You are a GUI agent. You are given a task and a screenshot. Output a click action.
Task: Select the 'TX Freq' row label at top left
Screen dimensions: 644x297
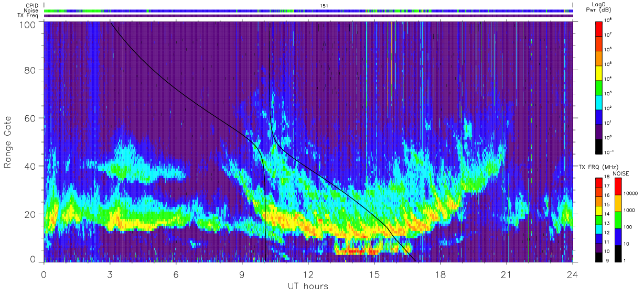(29, 15)
